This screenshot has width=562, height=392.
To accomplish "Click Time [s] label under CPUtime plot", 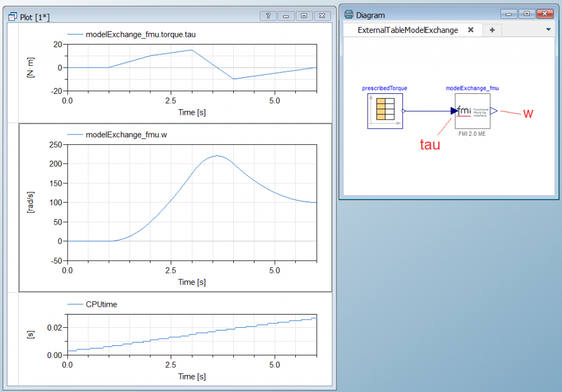I will tap(192, 377).
